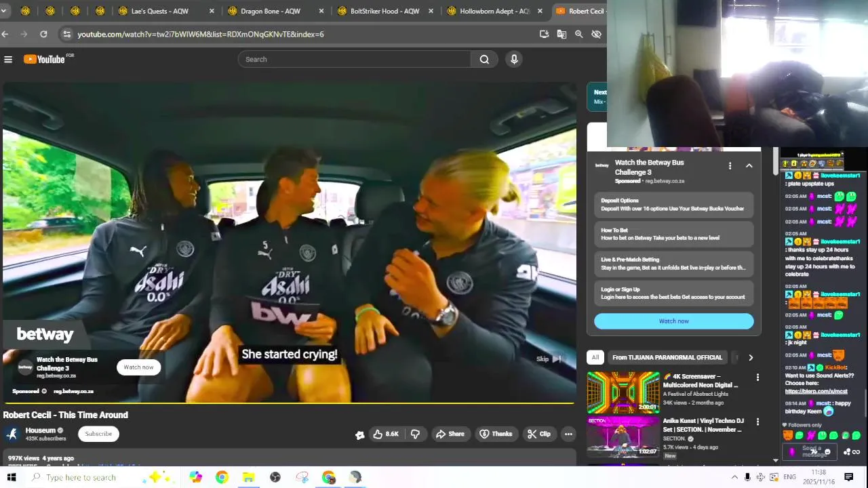Open options menu for Anika Kunst video

click(757, 422)
